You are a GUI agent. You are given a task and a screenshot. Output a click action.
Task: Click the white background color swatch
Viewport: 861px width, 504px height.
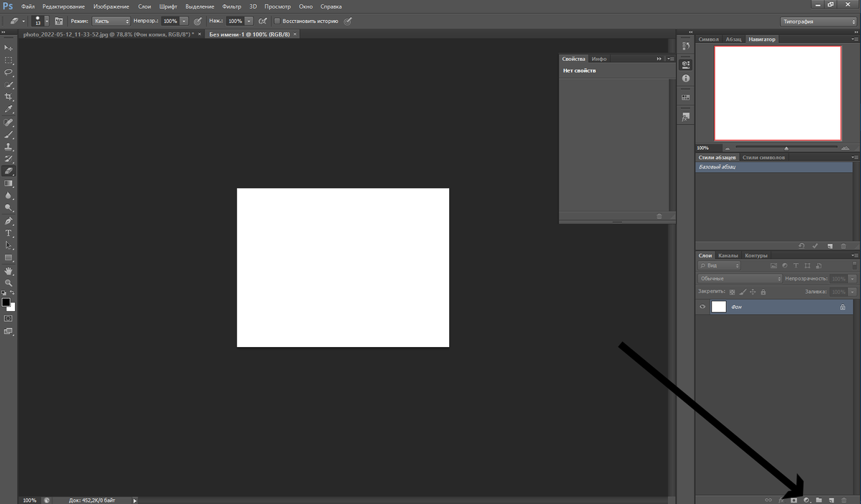pyautogui.click(x=12, y=308)
